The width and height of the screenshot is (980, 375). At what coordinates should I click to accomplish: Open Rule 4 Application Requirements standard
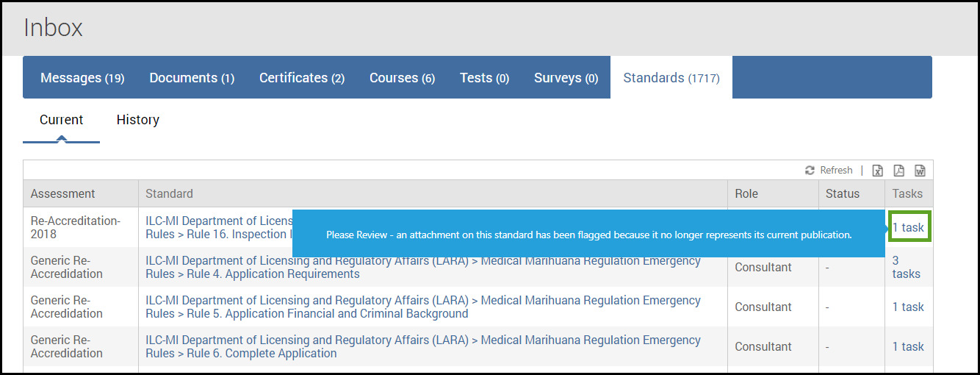[x=423, y=267]
